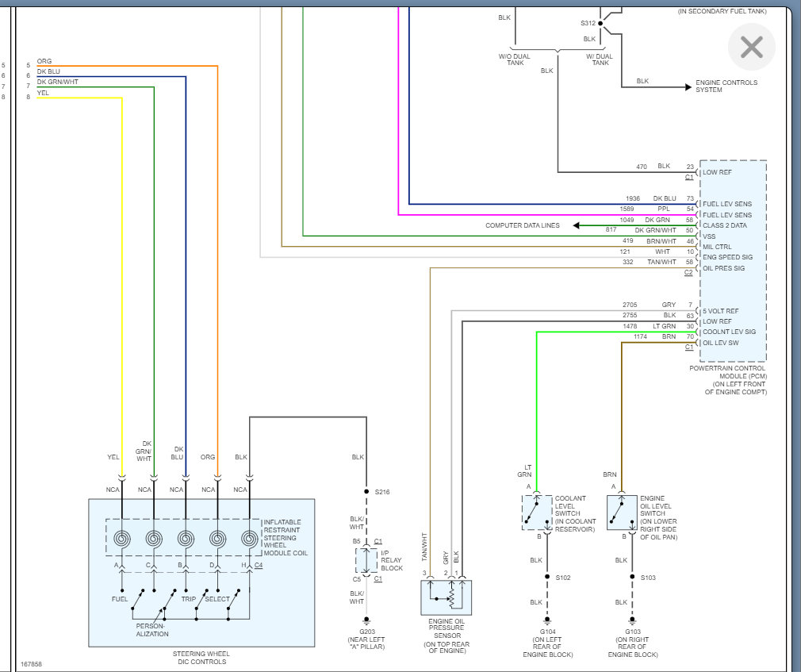
Task: Click the engine oil pressure sensor symbol
Action: (446, 597)
